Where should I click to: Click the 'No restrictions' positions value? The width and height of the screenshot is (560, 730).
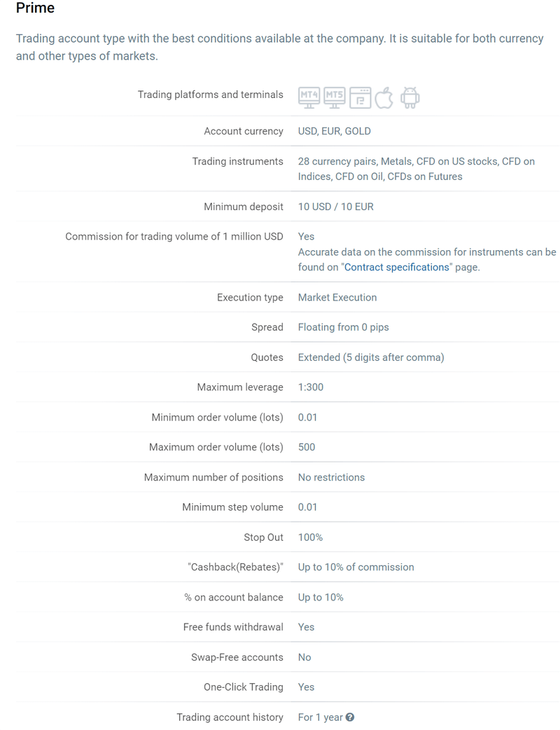331,477
